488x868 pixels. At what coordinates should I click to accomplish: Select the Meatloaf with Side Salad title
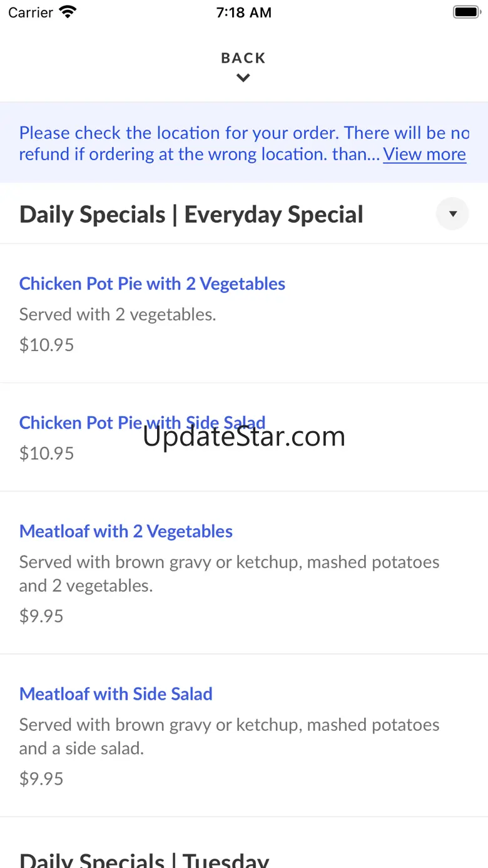(116, 693)
